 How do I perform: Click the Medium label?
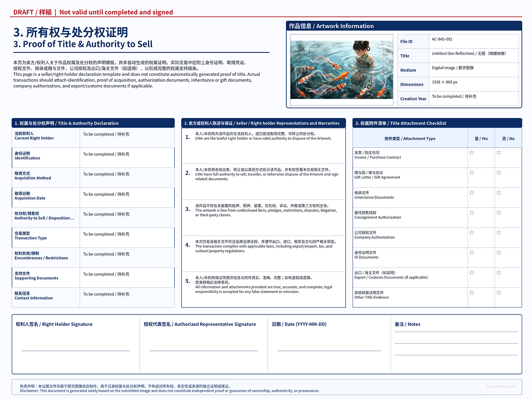pyautogui.click(x=408, y=70)
